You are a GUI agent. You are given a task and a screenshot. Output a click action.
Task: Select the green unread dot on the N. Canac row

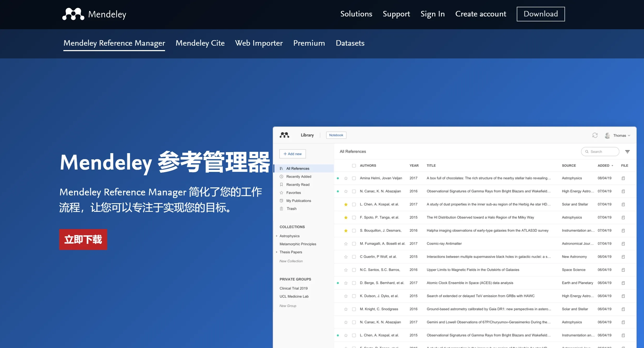[x=338, y=191]
